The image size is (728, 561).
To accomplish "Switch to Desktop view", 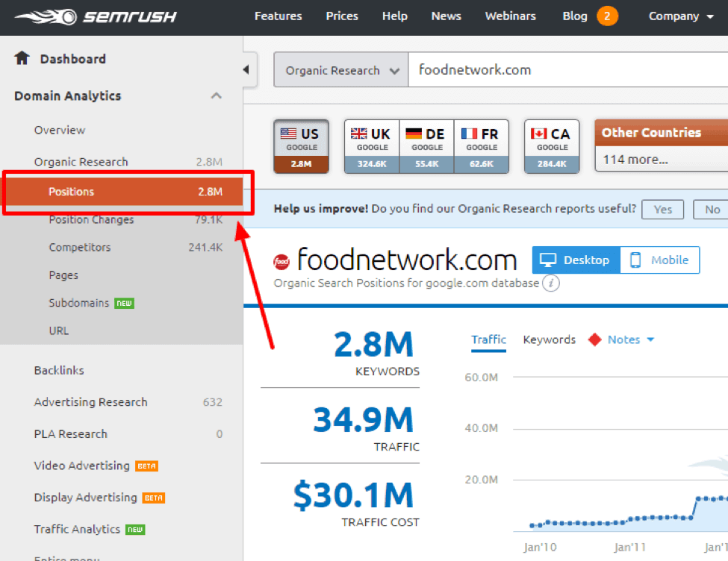I will 576,260.
